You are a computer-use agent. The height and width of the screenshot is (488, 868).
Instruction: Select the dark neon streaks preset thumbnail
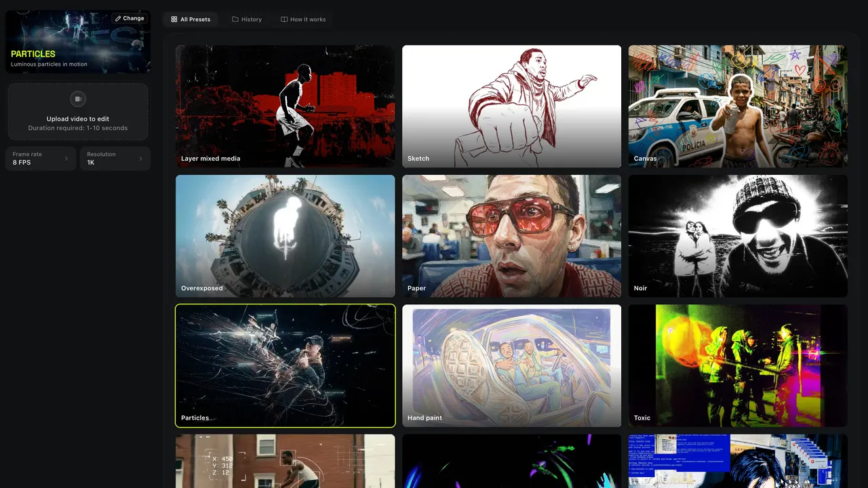(x=511, y=461)
